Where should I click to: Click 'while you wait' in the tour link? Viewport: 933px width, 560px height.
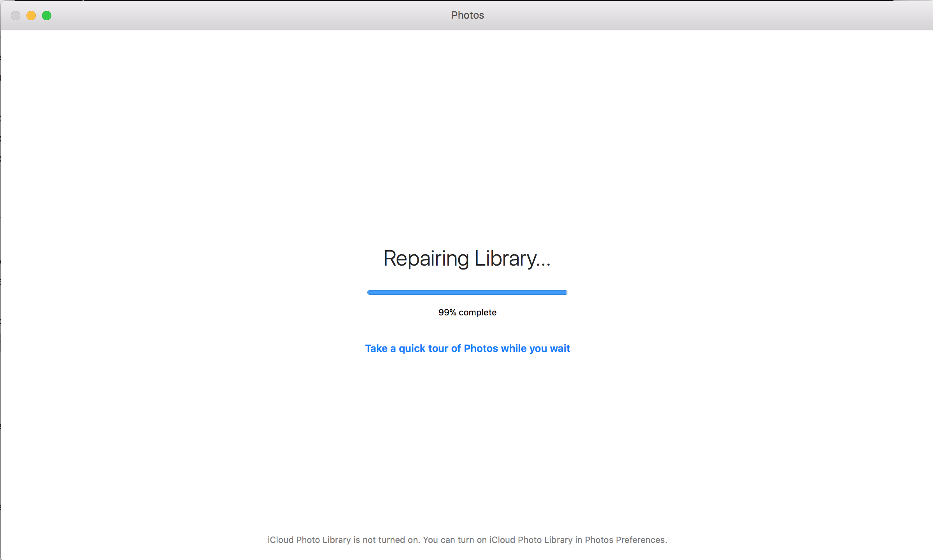point(535,348)
